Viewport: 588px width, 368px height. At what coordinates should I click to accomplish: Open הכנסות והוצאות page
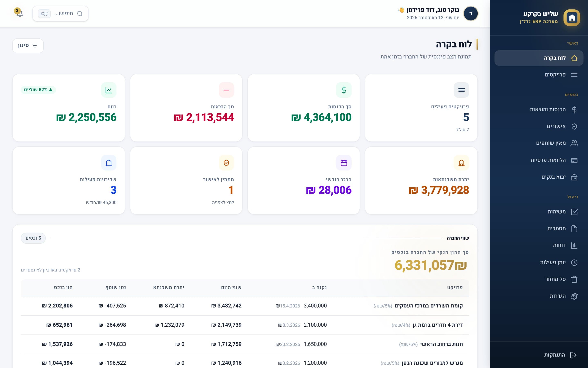[x=539, y=110]
